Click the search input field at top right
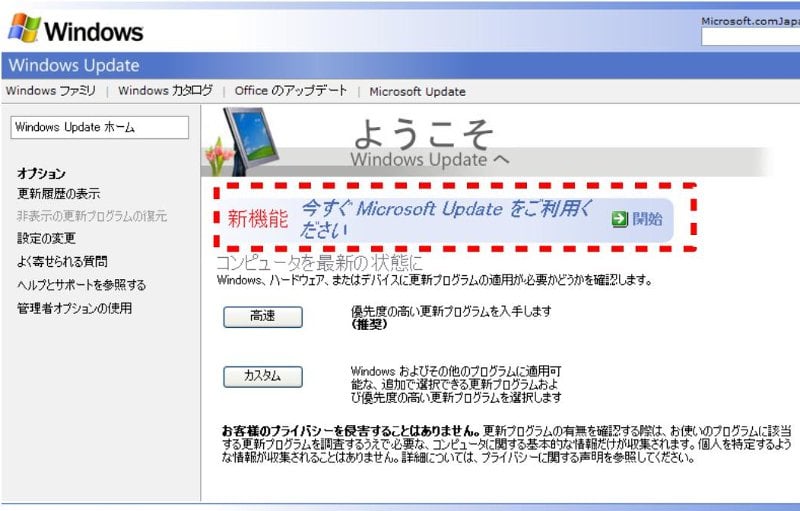This screenshot has width=800, height=511. tap(750, 38)
